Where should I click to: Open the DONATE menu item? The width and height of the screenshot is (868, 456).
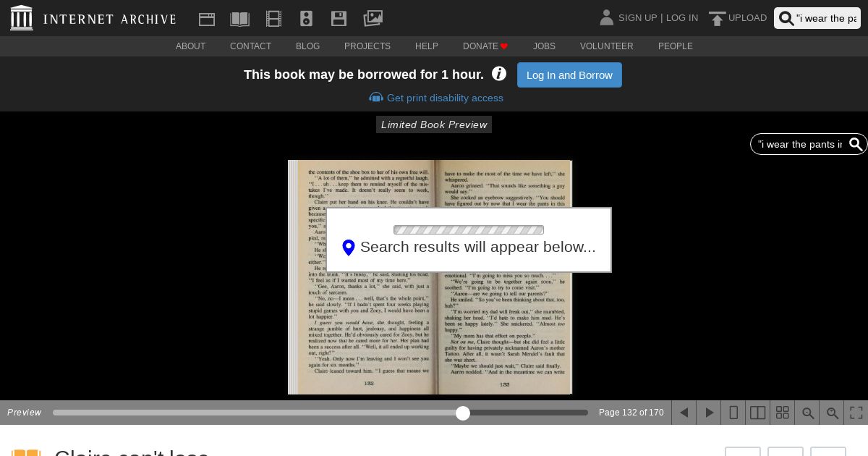(485, 46)
